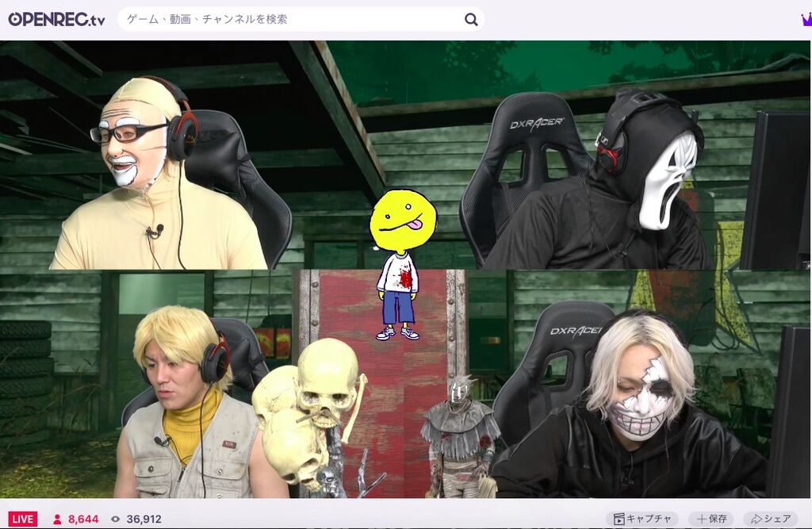Click the live stream video player
The image size is (812, 529).
pyautogui.click(x=405, y=270)
